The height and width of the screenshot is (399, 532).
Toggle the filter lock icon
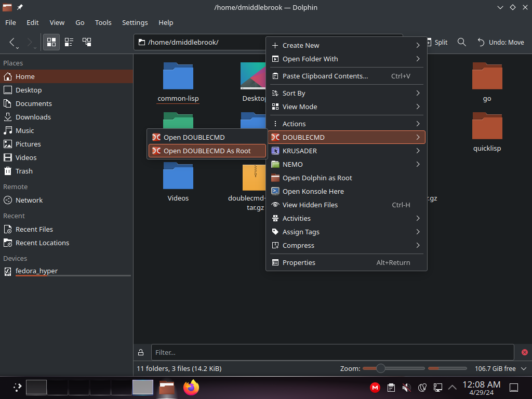(141, 352)
